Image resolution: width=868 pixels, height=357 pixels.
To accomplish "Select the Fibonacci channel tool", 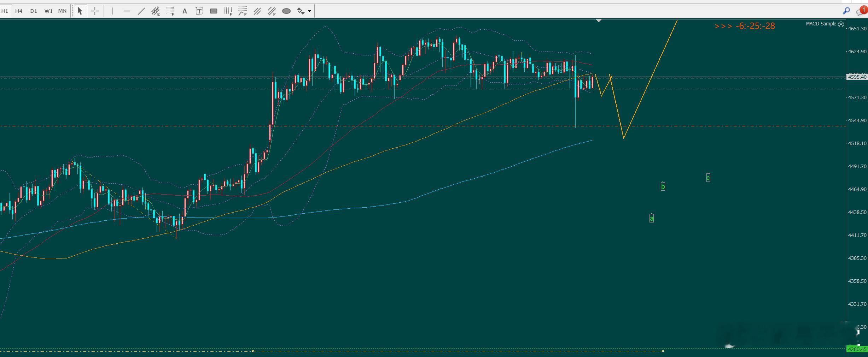I will (272, 11).
